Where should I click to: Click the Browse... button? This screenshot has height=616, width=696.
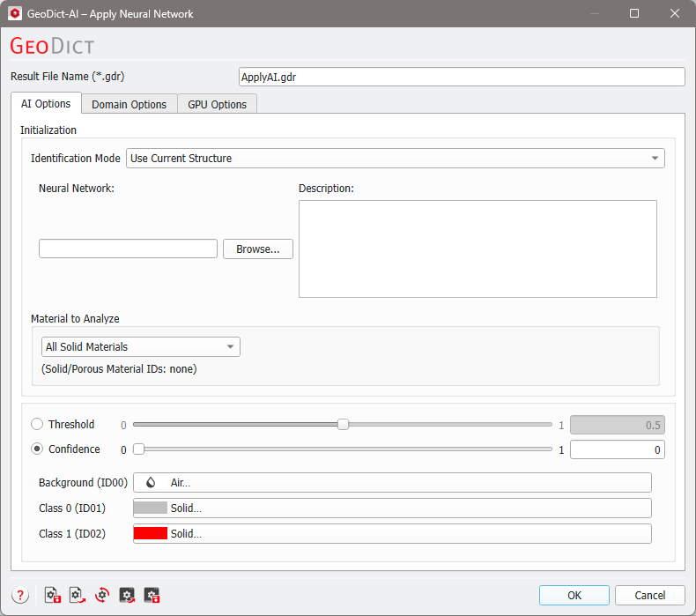258,249
